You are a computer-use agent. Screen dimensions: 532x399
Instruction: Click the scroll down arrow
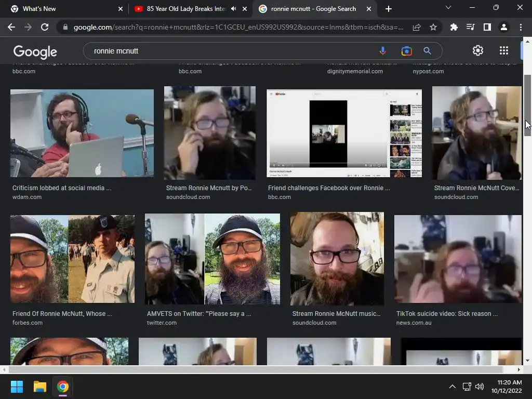point(527,361)
